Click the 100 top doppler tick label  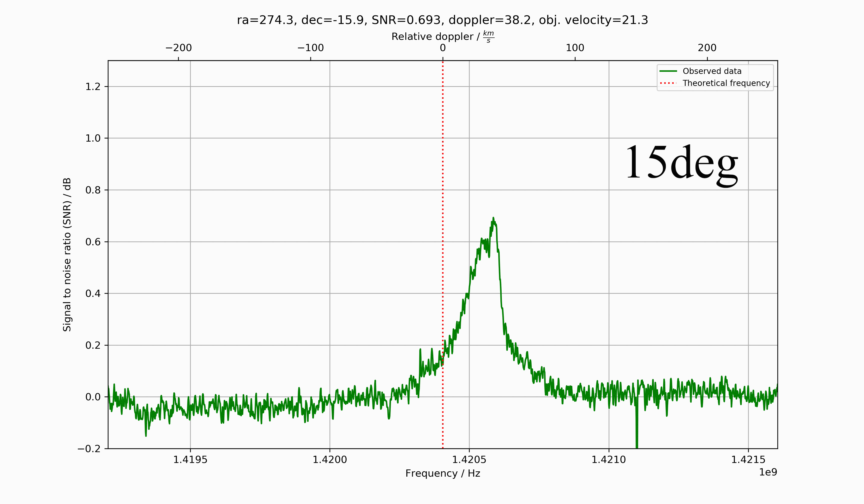pyautogui.click(x=575, y=48)
